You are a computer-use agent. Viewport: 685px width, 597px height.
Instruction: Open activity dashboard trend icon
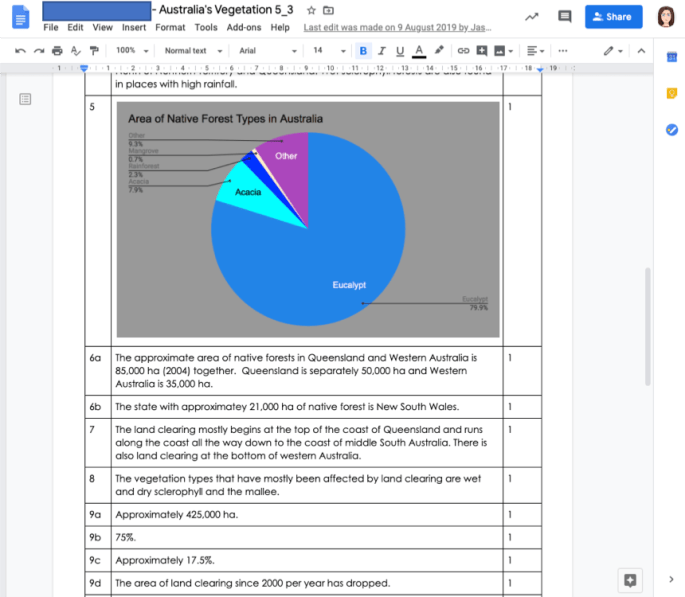532,17
